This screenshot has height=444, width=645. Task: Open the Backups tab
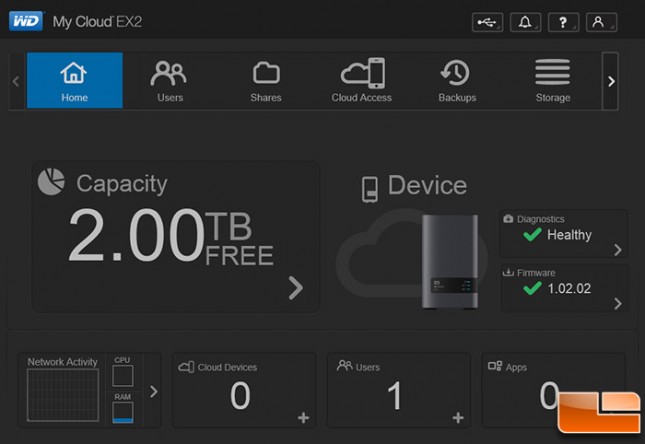click(457, 80)
